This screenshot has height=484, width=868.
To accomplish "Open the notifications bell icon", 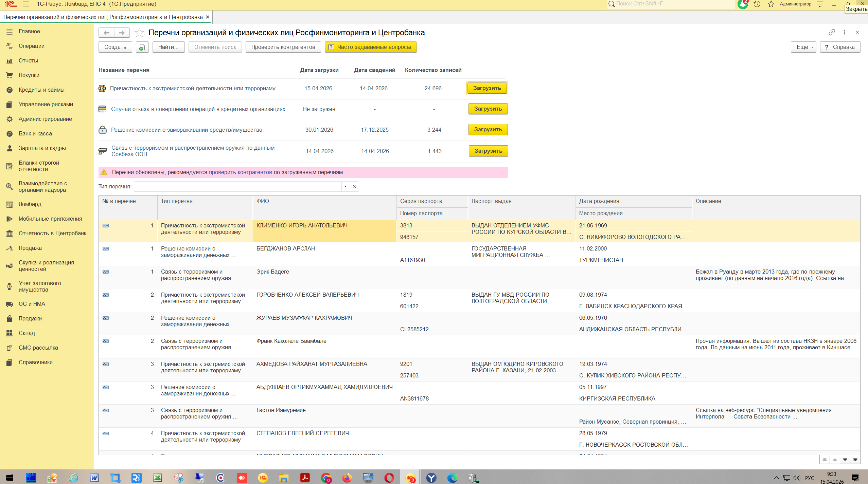I will [743, 4].
